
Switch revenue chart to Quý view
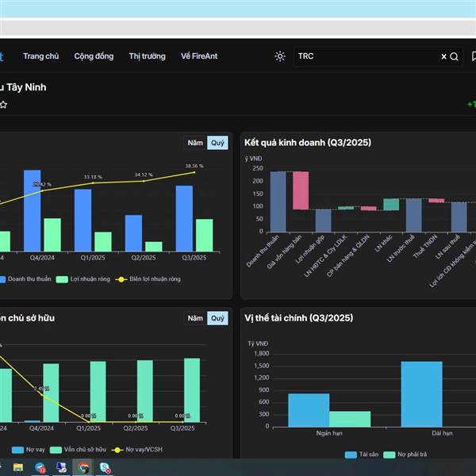(x=217, y=143)
